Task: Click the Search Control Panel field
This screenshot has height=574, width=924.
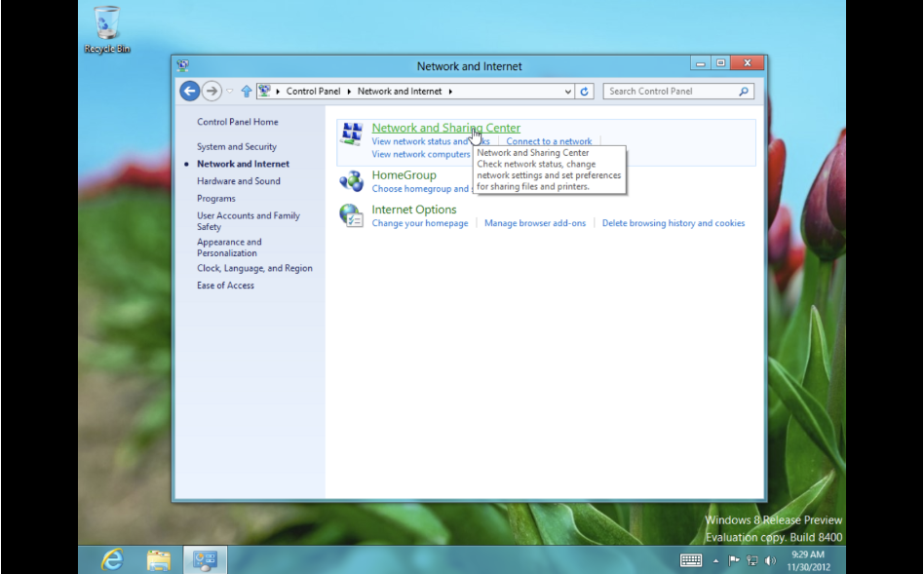Action: click(678, 92)
